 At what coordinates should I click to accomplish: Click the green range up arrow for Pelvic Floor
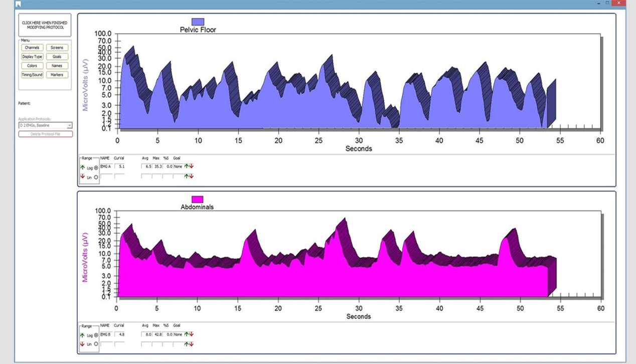pos(82,167)
